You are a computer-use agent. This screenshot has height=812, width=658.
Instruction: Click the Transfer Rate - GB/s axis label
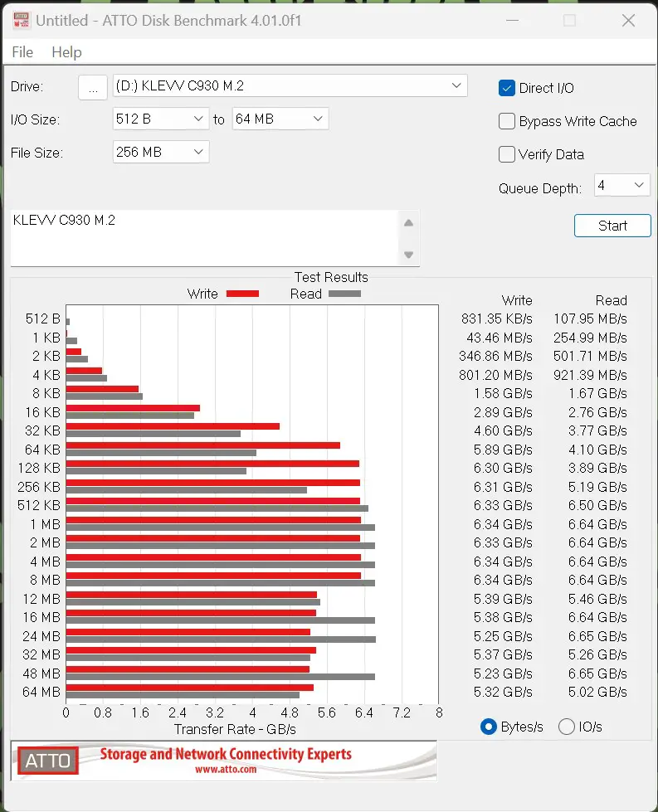pos(235,729)
